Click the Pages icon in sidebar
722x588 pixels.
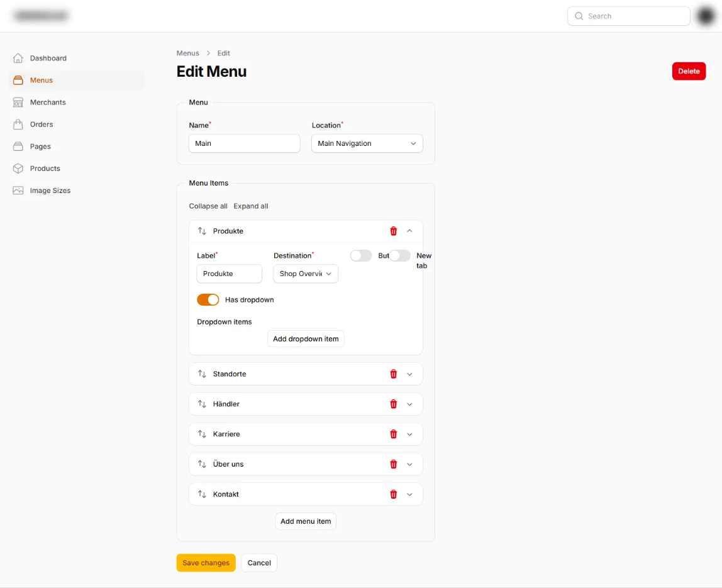pos(18,147)
